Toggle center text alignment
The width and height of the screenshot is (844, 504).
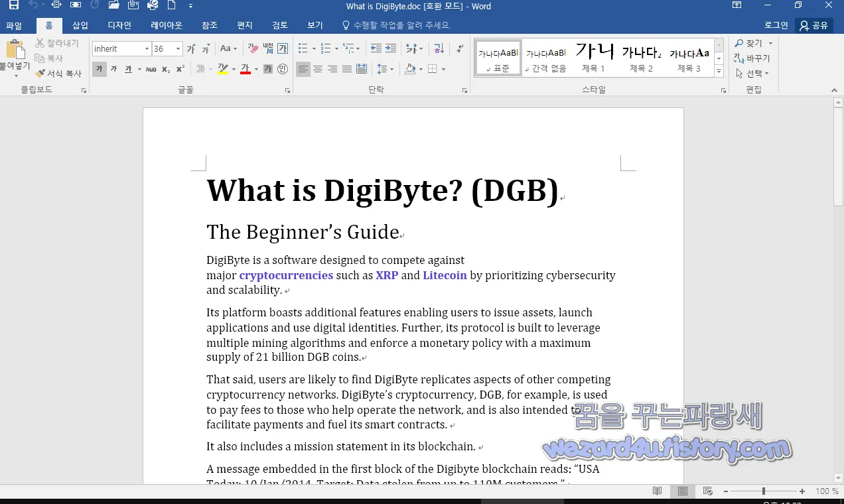pyautogui.click(x=318, y=68)
